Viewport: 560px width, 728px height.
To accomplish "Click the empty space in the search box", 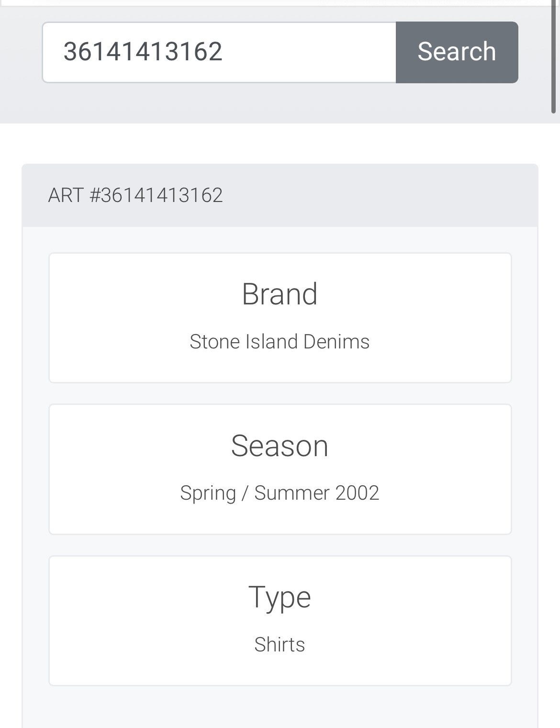I will click(309, 52).
